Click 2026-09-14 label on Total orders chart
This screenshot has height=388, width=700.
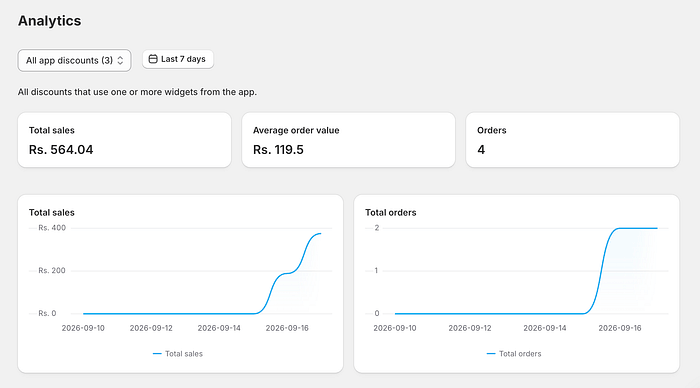[x=545, y=328]
